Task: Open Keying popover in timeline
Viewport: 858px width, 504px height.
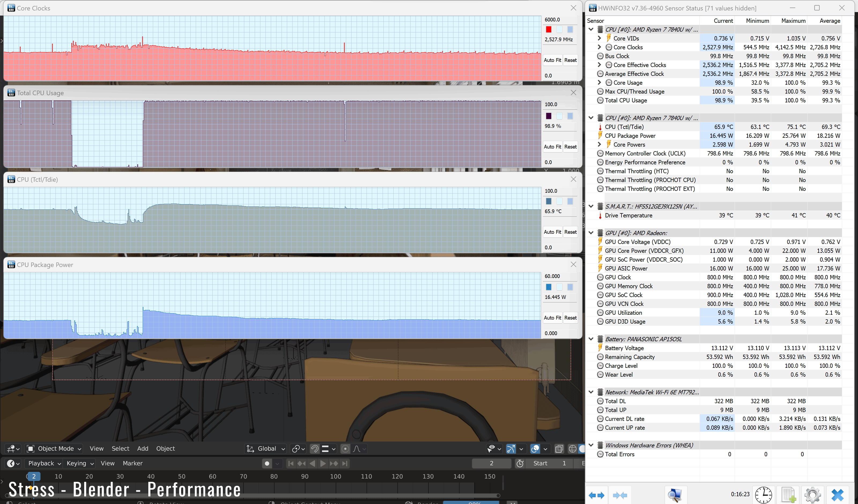Action: coord(80,464)
